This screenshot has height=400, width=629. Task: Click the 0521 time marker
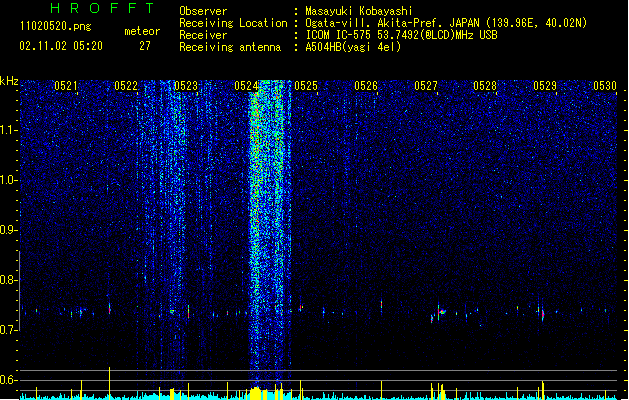(x=66, y=86)
